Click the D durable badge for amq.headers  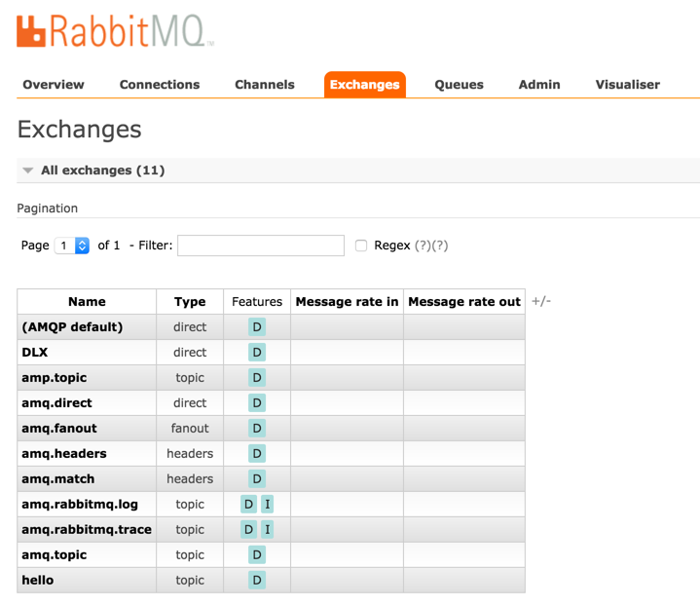[x=257, y=454]
